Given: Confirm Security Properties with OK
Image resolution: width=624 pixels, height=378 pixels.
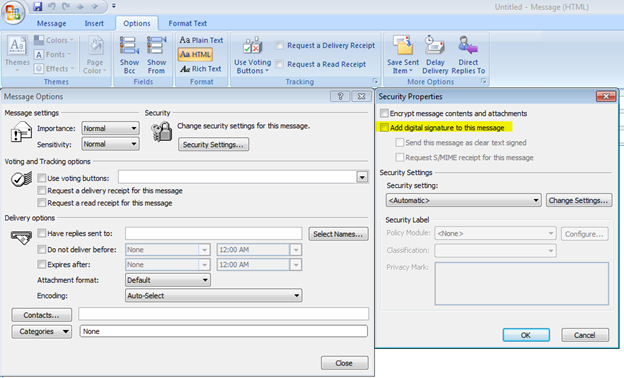Looking at the screenshot, I should click(x=526, y=335).
